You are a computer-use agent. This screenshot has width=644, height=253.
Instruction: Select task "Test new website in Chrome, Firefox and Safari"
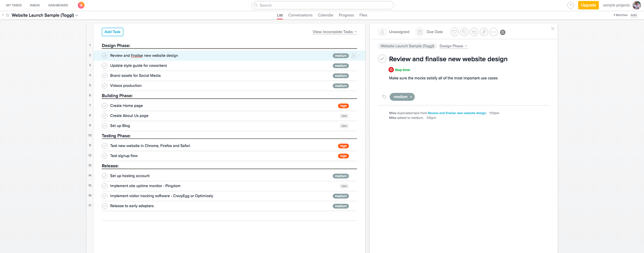pyautogui.click(x=150, y=146)
